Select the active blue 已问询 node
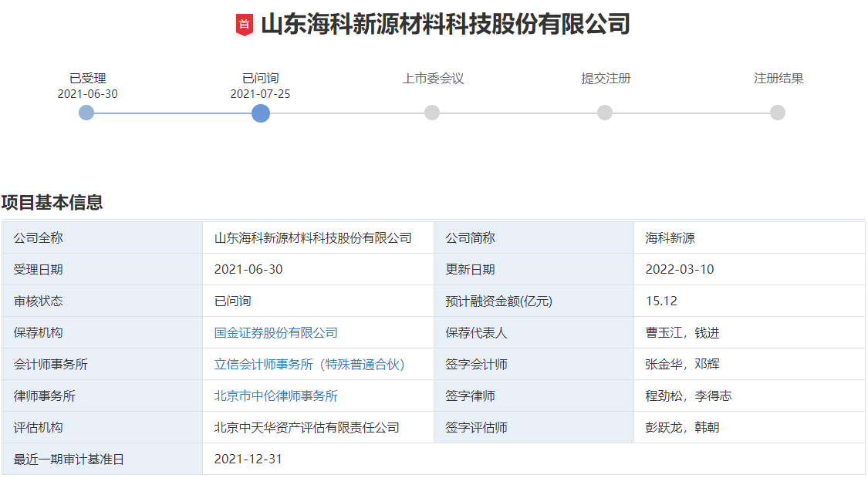868x478 pixels. pos(261,113)
